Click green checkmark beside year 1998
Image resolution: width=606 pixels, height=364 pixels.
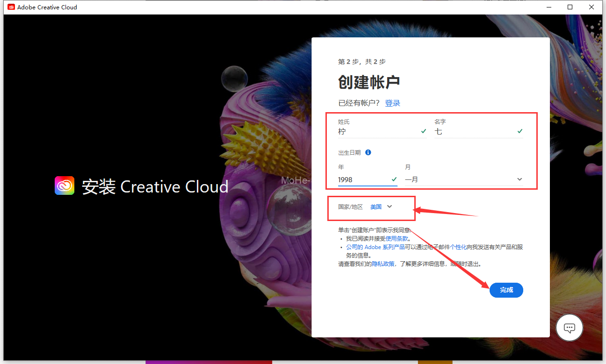394,179
